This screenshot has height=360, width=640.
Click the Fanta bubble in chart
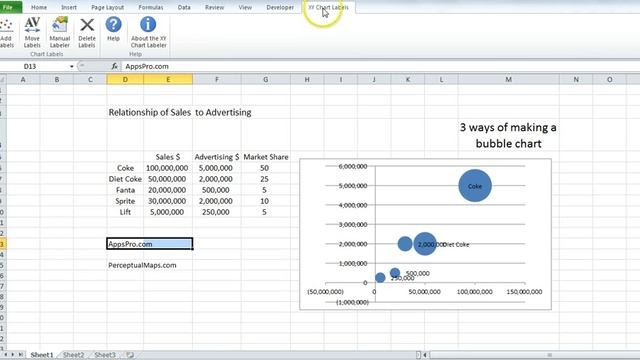(x=394, y=273)
